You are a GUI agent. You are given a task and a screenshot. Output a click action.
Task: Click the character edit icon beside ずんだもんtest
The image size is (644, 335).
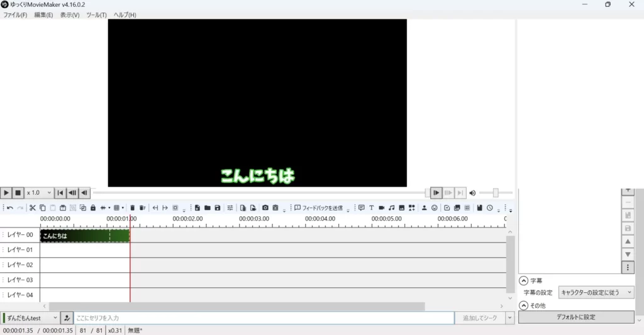point(67,318)
